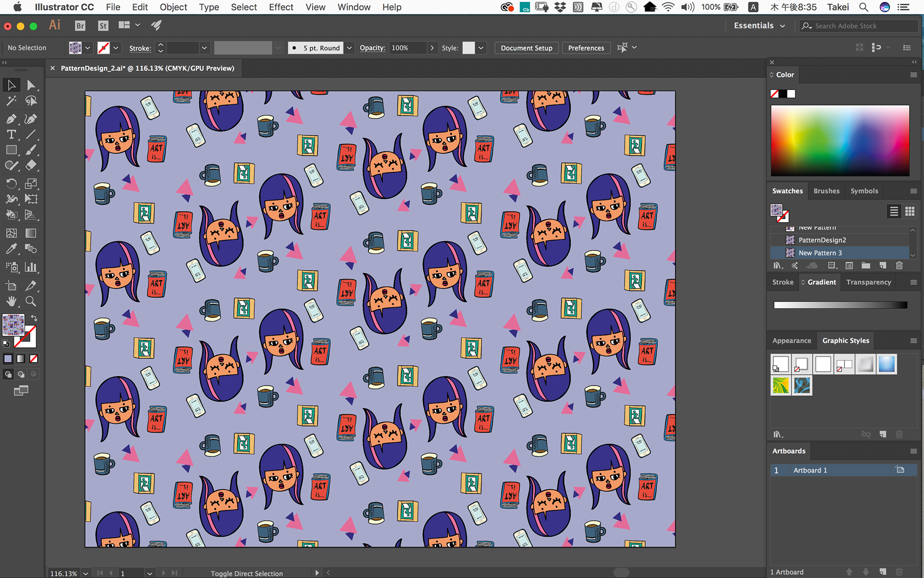Open Swatch Libraries menu icon
This screenshot has height=578, width=924.
[778, 265]
